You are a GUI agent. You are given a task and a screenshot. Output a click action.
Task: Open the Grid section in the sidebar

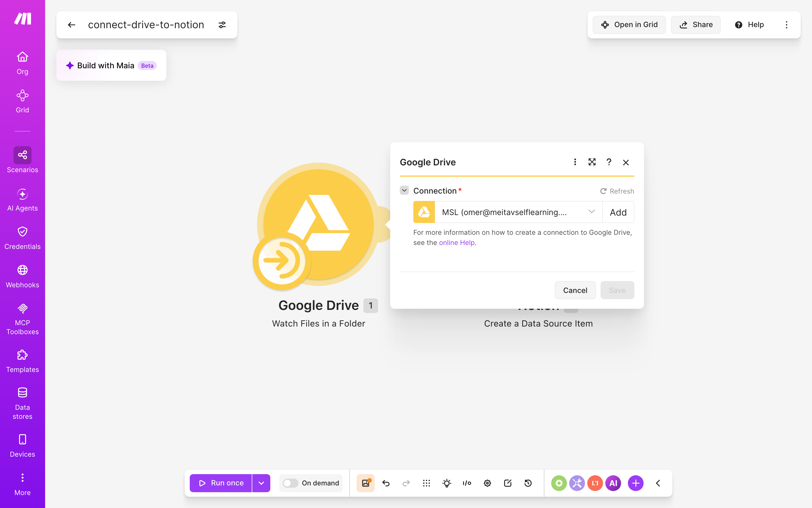[x=23, y=101]
